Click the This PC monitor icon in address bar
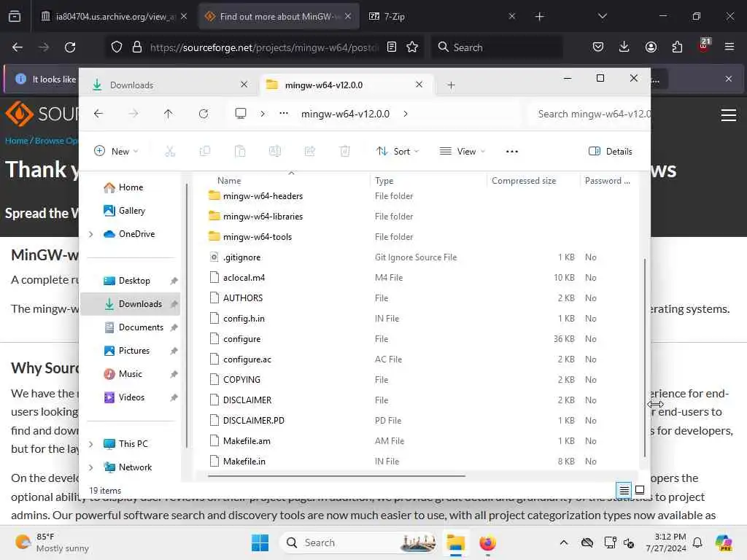 (x=241, y=114)
